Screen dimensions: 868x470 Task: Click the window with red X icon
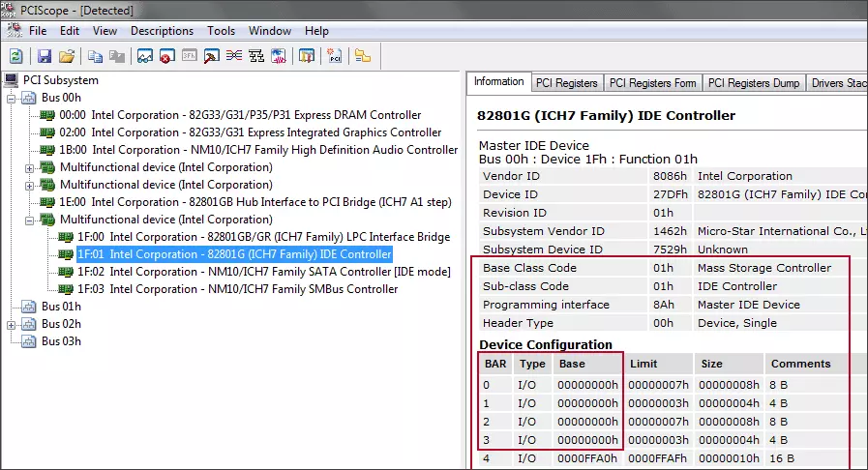coord(167,56)
